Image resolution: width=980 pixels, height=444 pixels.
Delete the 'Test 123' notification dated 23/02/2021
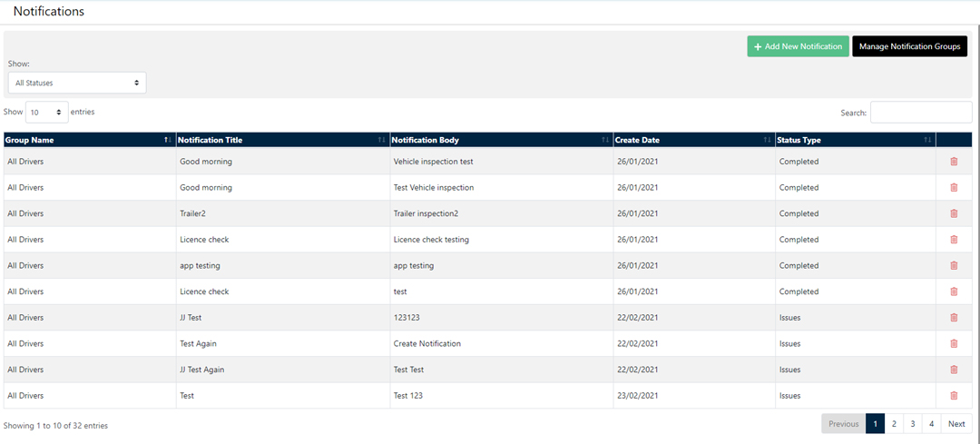pyautogui.click(x=954, y=396)
